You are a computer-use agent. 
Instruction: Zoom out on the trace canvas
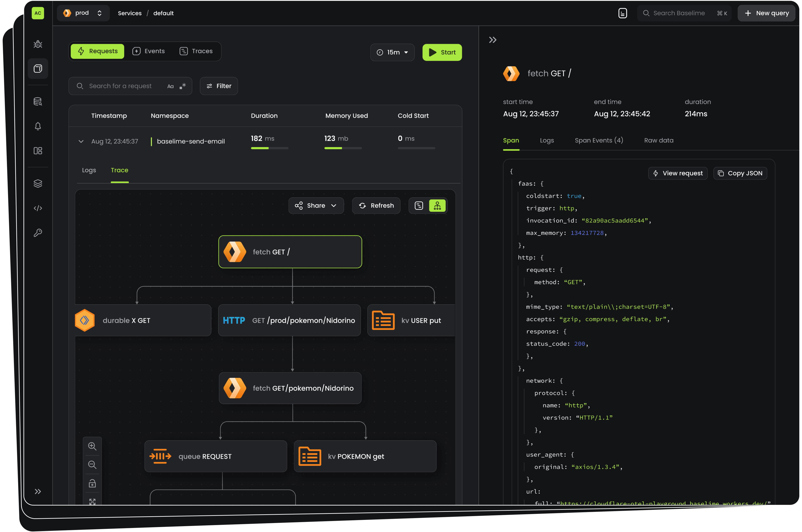point(92,465)
